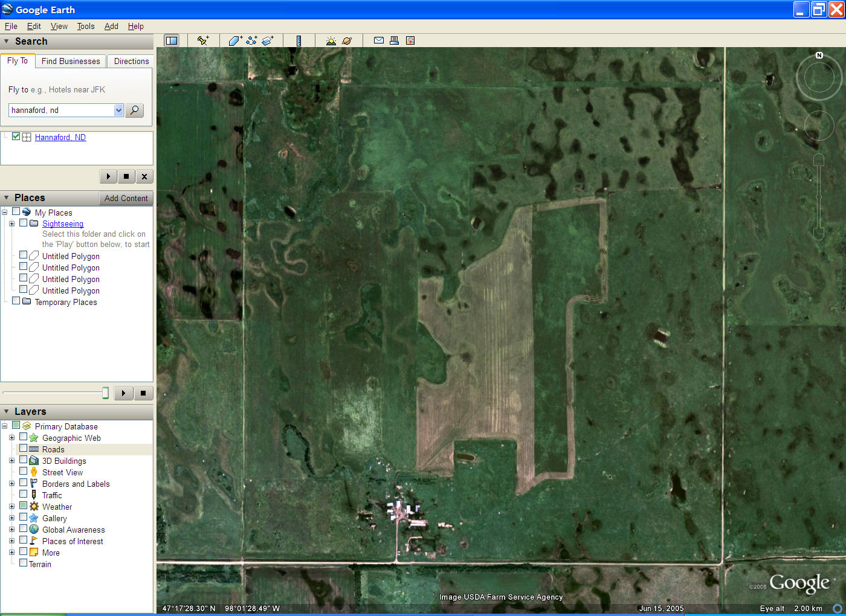Viewport: 846px width, 616px height.
Task: Open the Edit menu
Action: pos(34,26)
